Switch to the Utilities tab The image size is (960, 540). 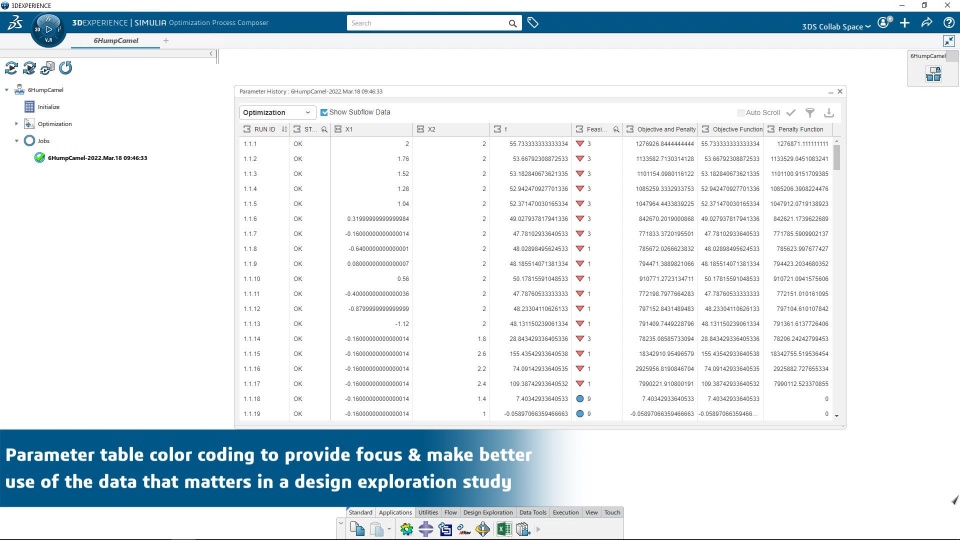pyautogui.click(x=428, y=512)
